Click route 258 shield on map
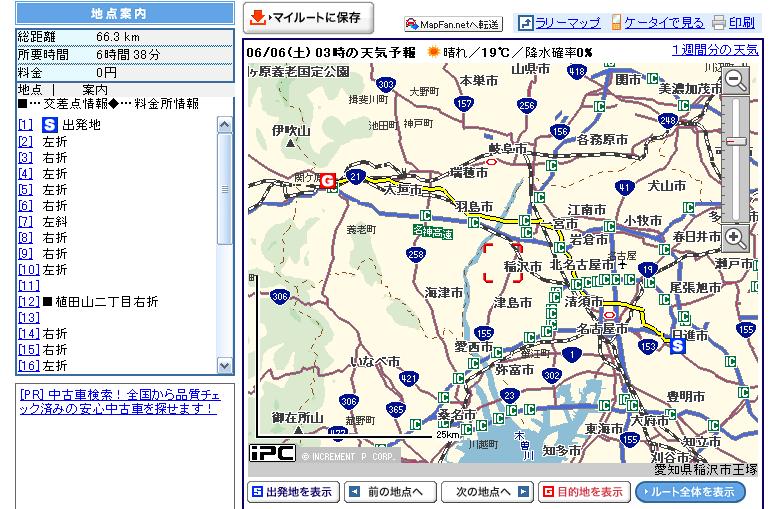 (415, 254)
